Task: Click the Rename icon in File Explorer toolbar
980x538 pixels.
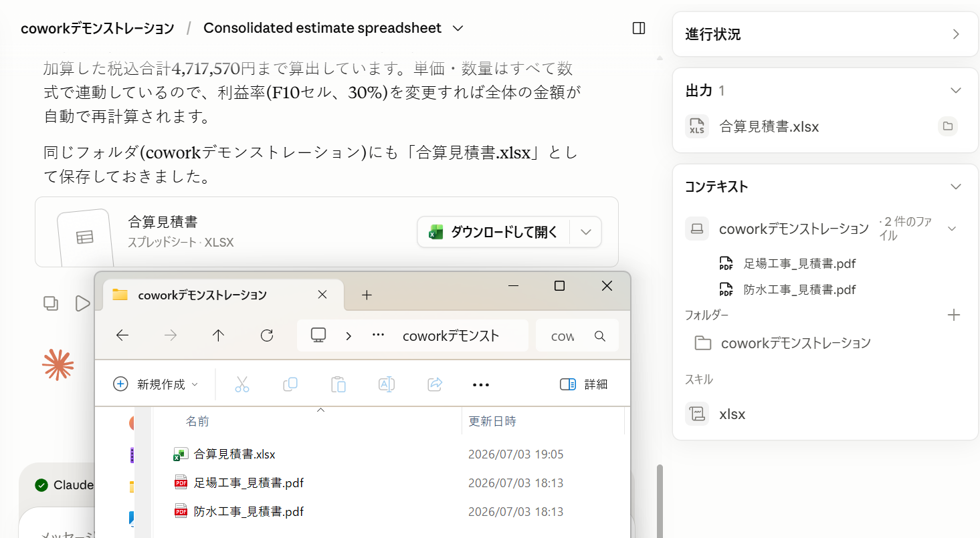Action: (387, 384)
